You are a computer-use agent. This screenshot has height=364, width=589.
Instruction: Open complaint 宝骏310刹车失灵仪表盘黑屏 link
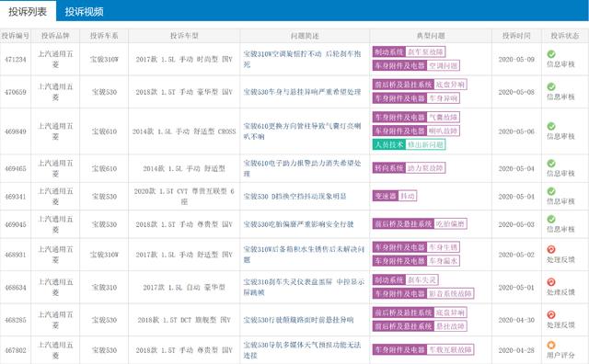(304, 287)
